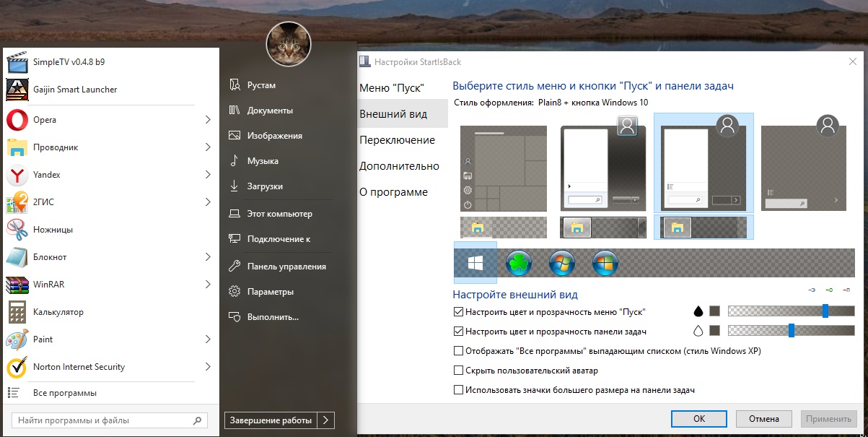
Task: Uncheck Start menu color and transparency option
Action: [x=458, y=312]
